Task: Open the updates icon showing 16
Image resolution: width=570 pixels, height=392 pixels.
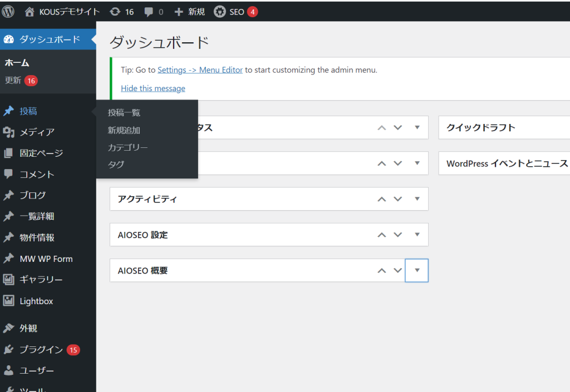Action: [x=115, y=12]
